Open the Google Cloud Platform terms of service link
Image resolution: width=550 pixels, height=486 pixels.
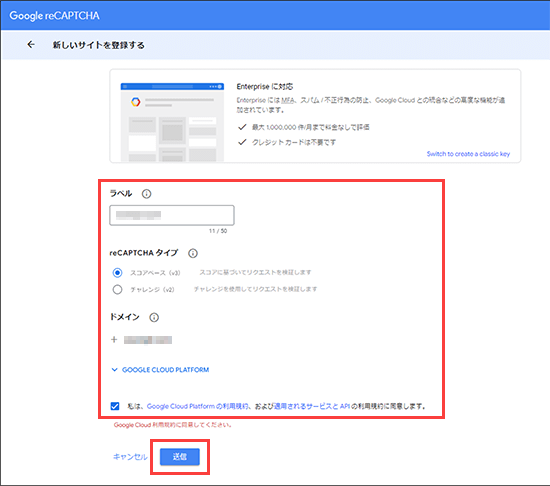coord(197,406)
